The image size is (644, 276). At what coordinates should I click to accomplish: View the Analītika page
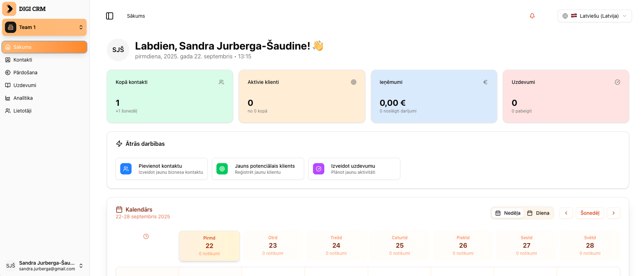click(x=23, y=98)
